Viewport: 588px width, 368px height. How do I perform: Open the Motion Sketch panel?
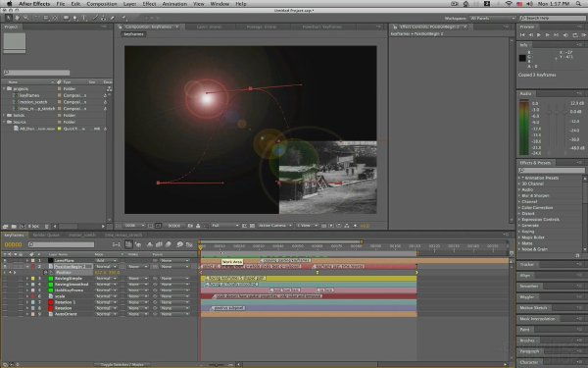533,308
